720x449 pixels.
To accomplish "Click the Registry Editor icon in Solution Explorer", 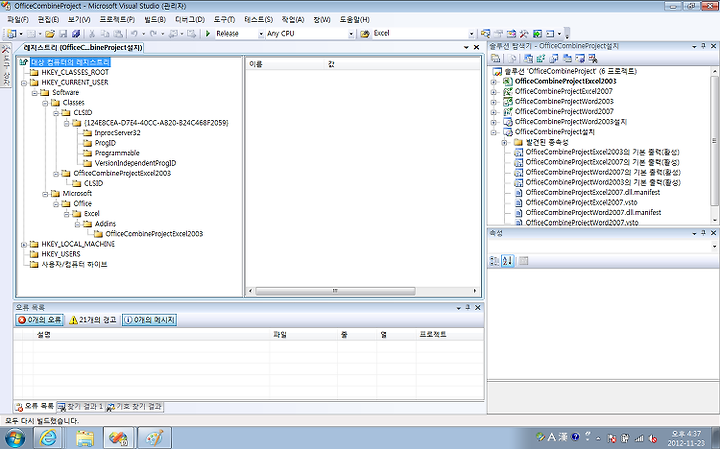I will (541, 58).
